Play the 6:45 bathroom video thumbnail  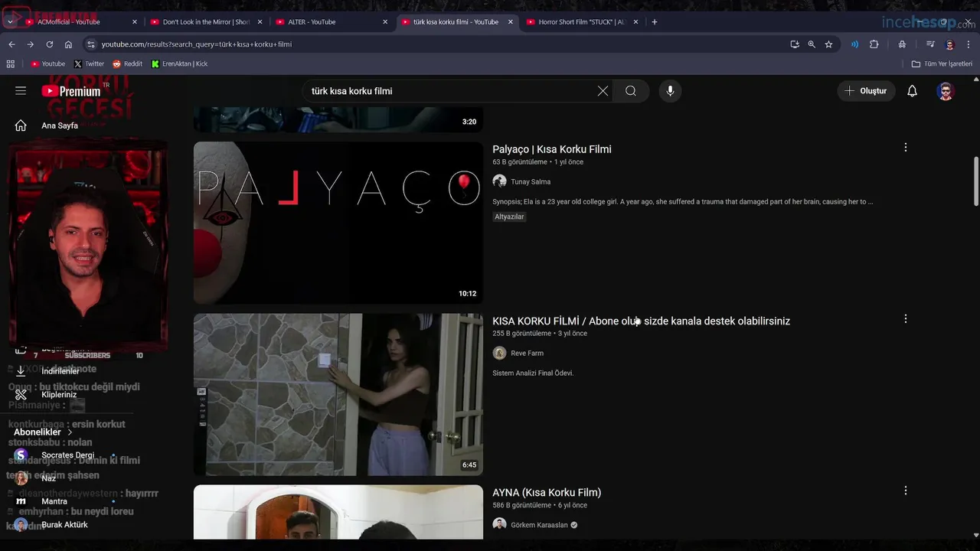click(x=338, y=394)
